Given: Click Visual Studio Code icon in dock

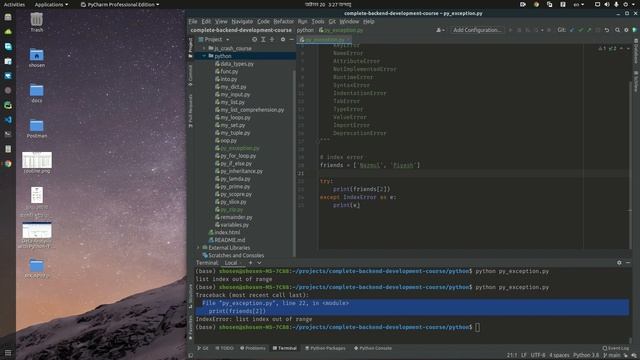Looking at the screenshot, I should [x=8, y=120].
